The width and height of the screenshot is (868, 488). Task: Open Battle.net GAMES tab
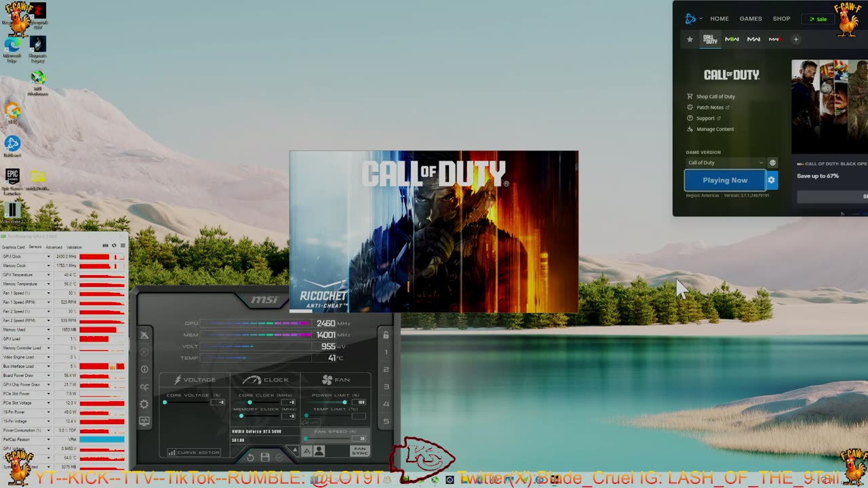pos(751,19)
